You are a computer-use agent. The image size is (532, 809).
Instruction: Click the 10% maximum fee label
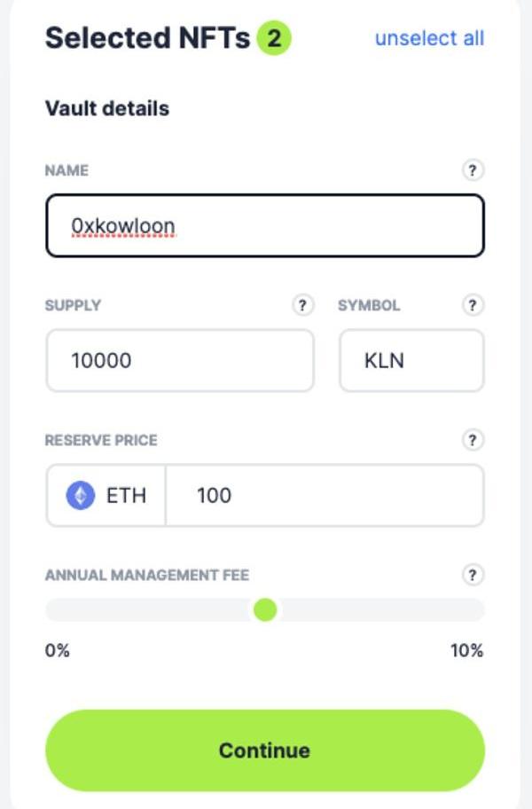[x=466, y=650]
